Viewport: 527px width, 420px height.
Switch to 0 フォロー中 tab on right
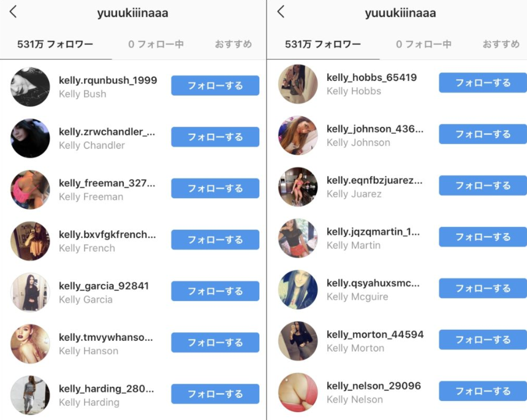point(423,44)
